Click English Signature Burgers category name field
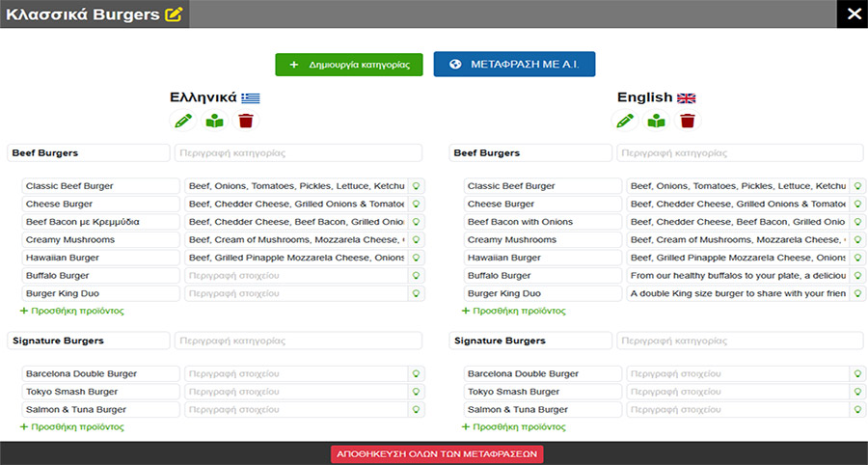The image size is (868, 465). [530, 341]
